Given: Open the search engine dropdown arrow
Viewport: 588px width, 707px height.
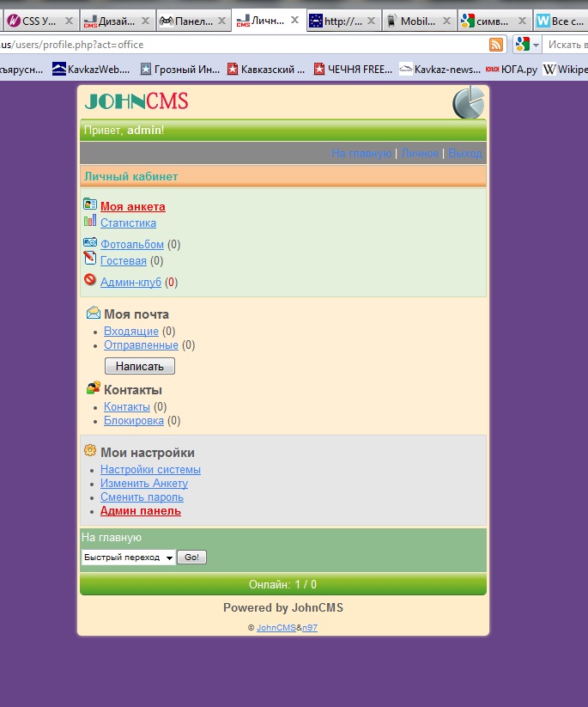Looking at the screenshot, I should [x=536, y=45].
